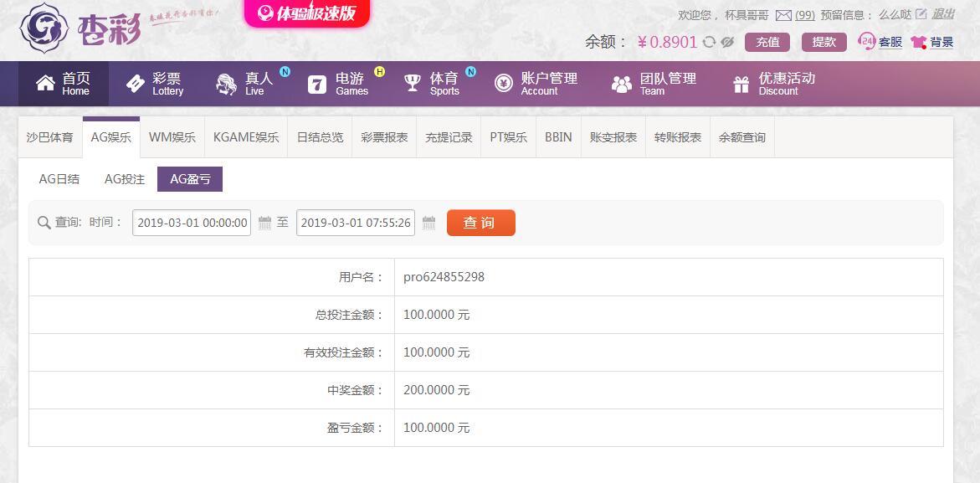Open the Lottery menu
Viewport: 980px width, 483px height.
pyautogui.click(x=154, y=84)
